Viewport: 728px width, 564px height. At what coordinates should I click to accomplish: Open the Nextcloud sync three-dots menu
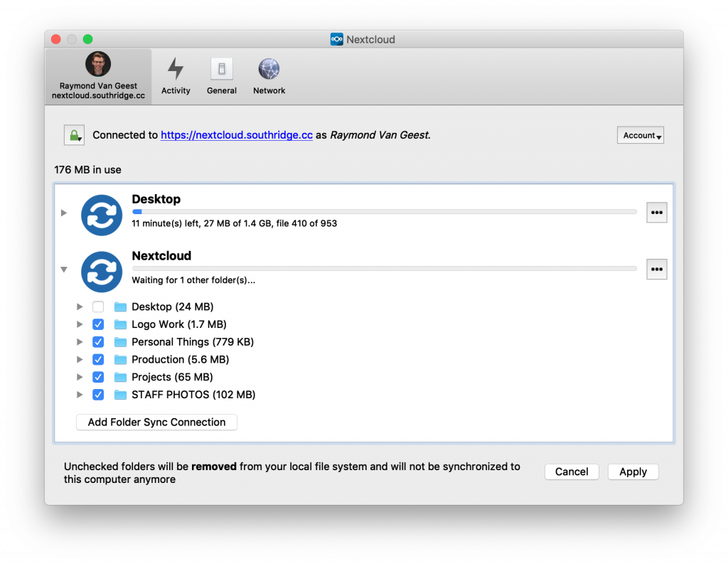pyautogui.click(x=656, y=270)
